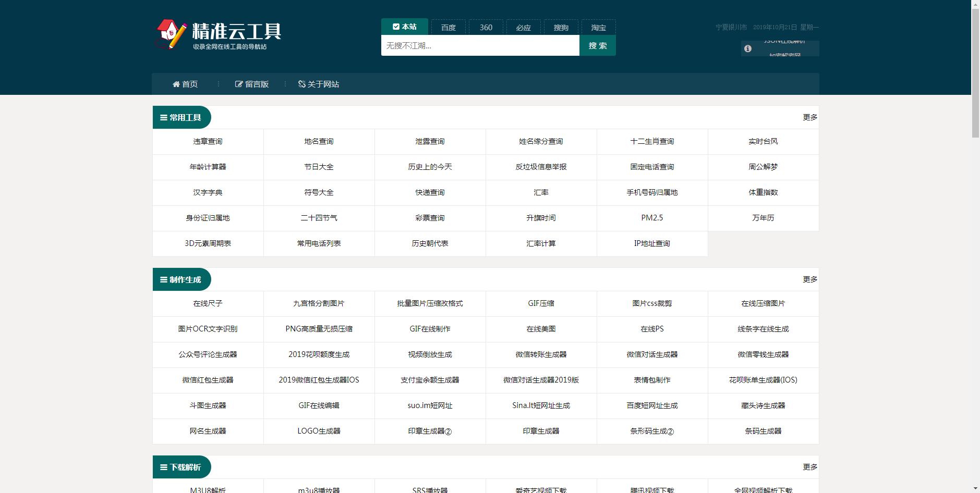Click the link icon beside 关于网站
This screenshot has height=493, width=980.
pyautogui.click(x=300, y=84)
